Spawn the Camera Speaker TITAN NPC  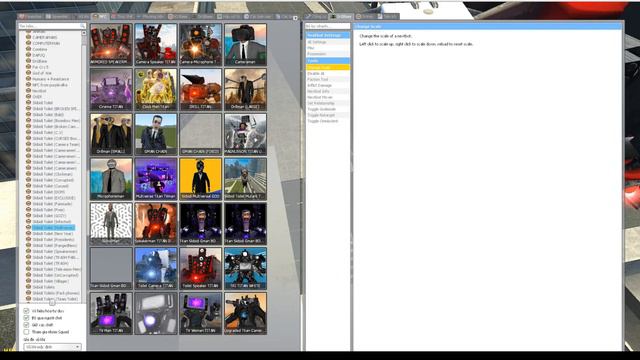point(156,44)
